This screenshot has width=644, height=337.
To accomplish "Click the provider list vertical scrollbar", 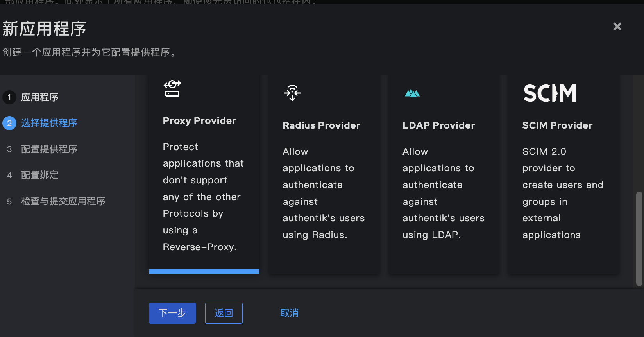I will [639, 238].
